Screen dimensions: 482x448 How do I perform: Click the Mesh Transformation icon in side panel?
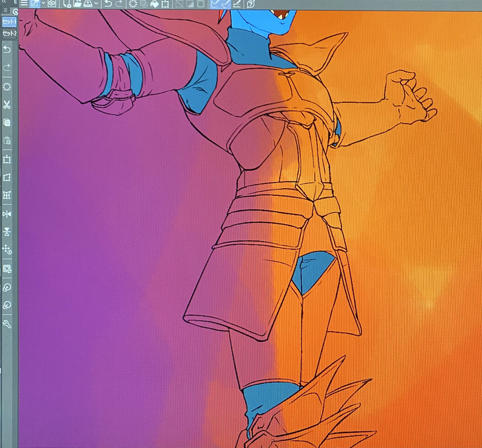[x=7, y=195]
